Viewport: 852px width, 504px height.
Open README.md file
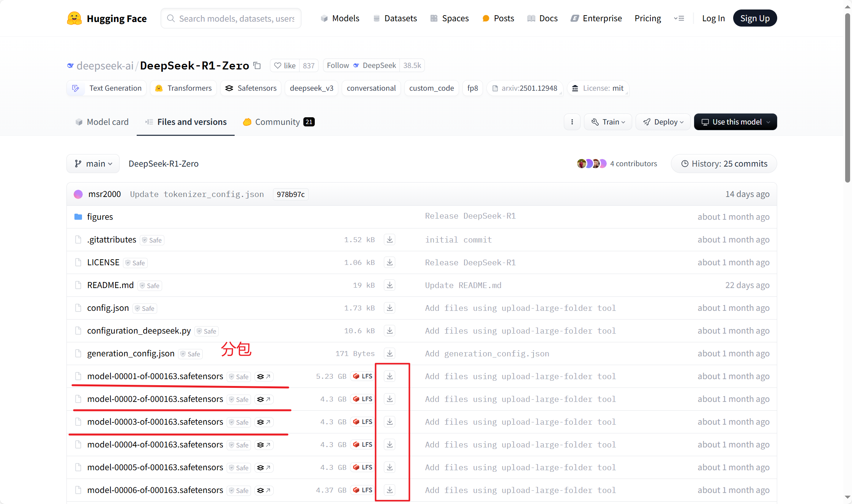(x=110, y=285)
